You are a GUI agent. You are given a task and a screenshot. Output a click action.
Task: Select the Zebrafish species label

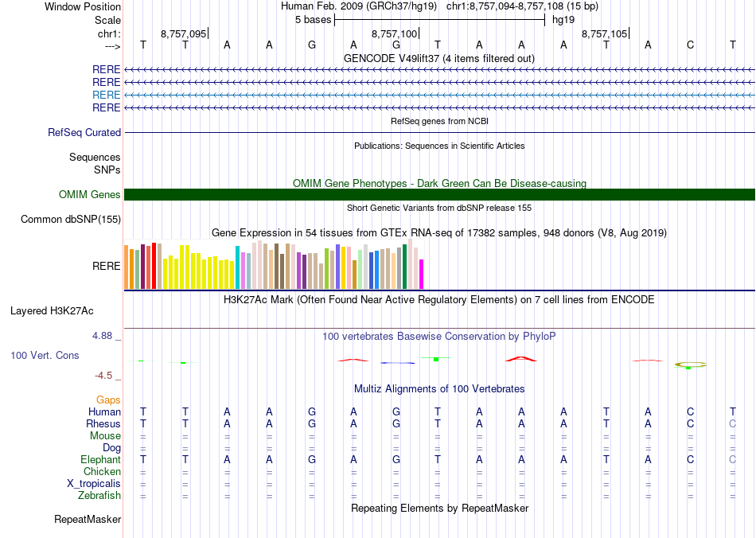[100, 496]
